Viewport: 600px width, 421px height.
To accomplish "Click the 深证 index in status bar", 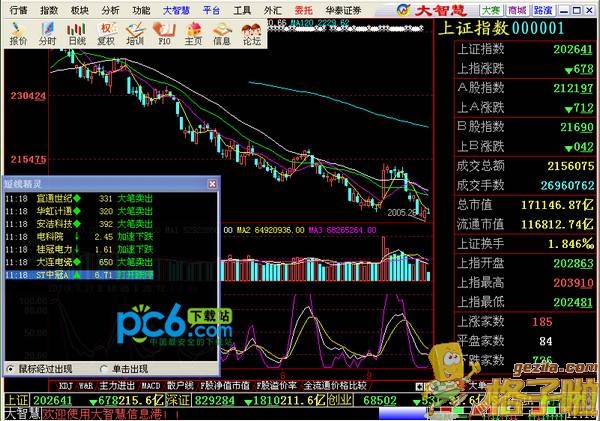I will coord(179,400).
